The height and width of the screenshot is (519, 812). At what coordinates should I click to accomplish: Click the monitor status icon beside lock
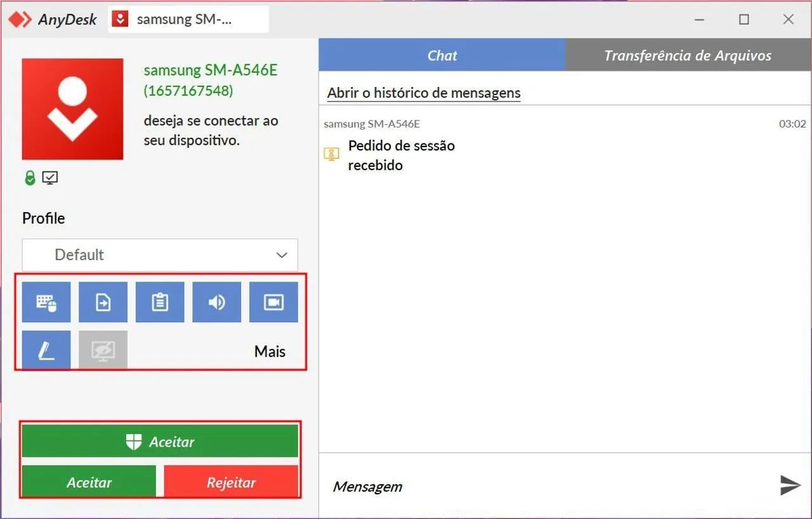[50, 178]
